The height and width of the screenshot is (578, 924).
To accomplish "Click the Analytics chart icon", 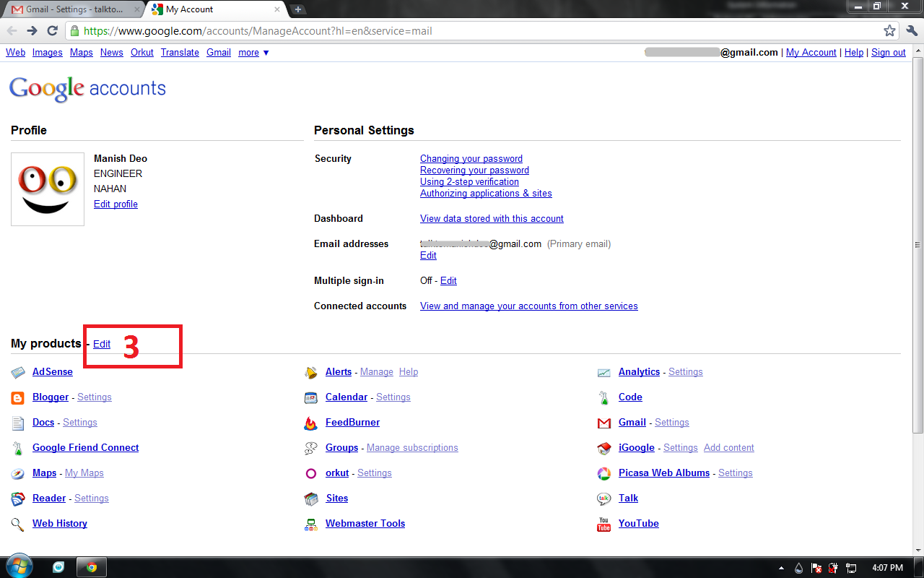I will pyautogui.click(x=604, y=372).
